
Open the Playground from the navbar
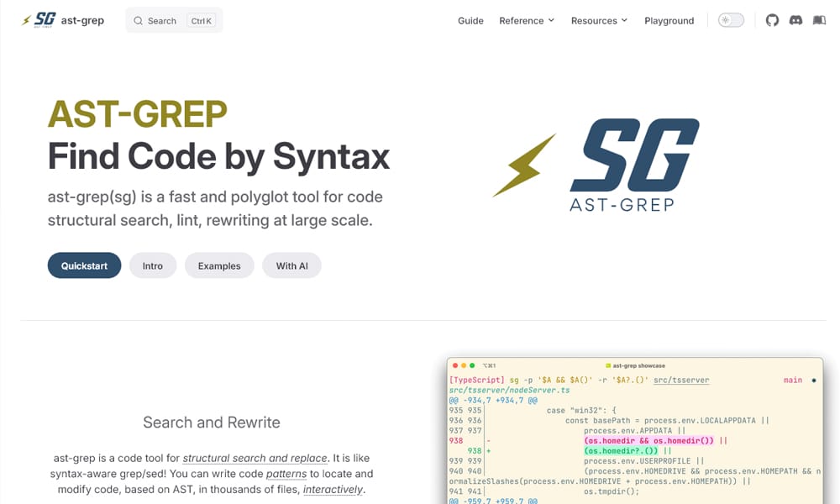pyautogui.click(x=669, y=20)
